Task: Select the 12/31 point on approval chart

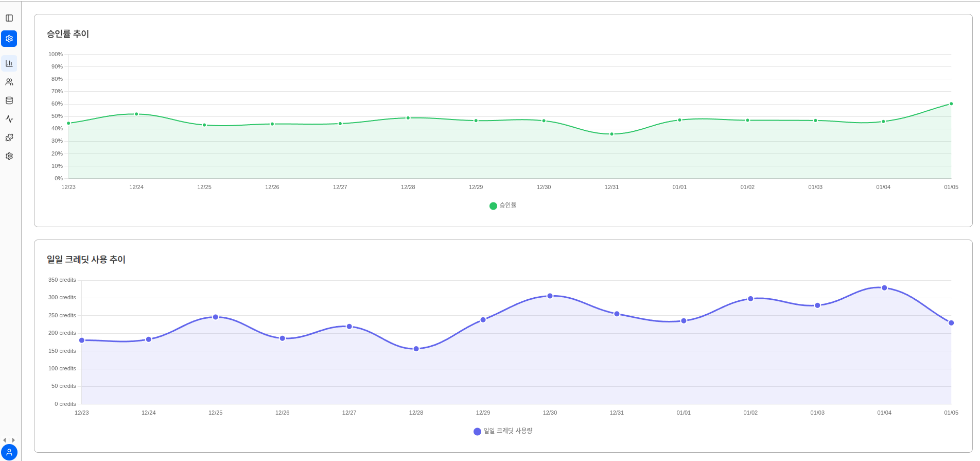Action: 611,134
